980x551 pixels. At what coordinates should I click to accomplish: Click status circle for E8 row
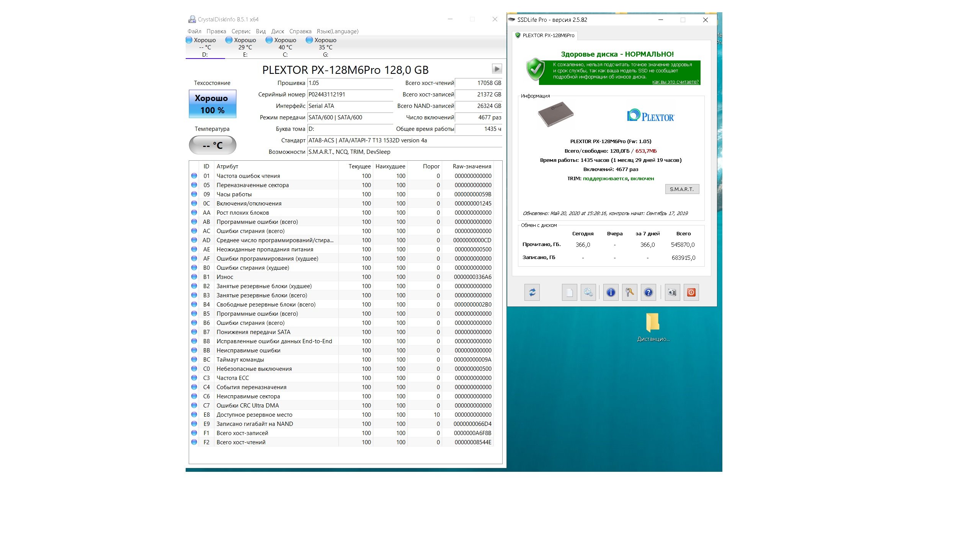(x=194, y=414)
